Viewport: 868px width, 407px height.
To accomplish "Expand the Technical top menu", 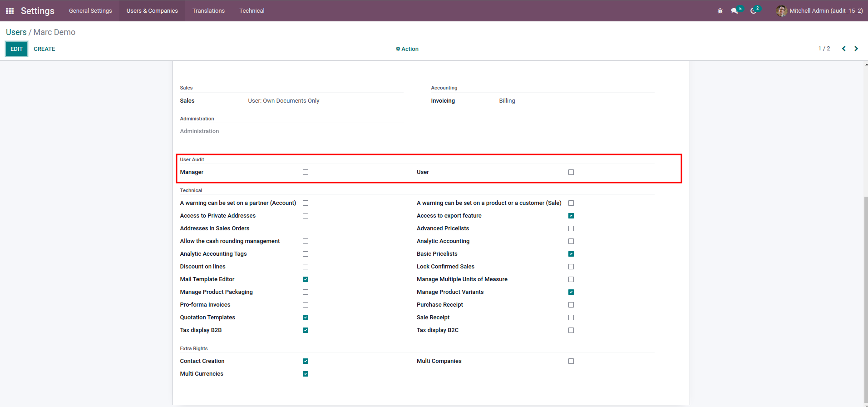I will tap(252, 11).
